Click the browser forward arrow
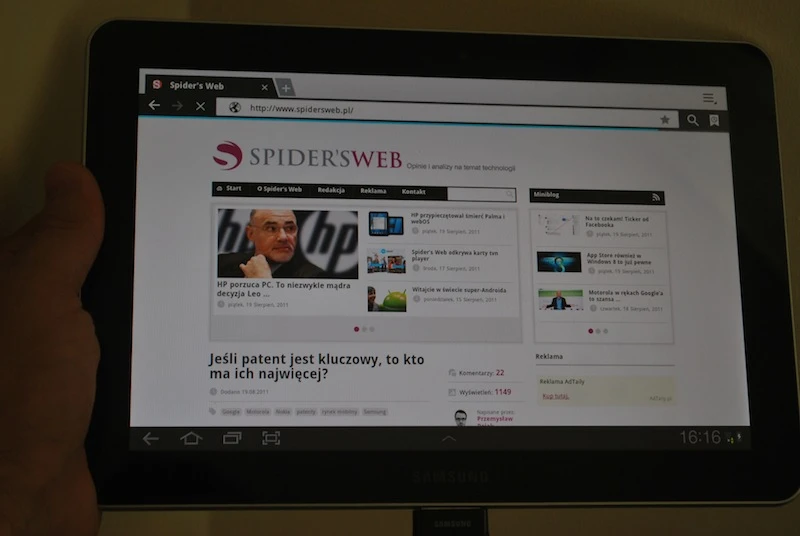Viewport: 800px width, 536px height. [177, 106]
